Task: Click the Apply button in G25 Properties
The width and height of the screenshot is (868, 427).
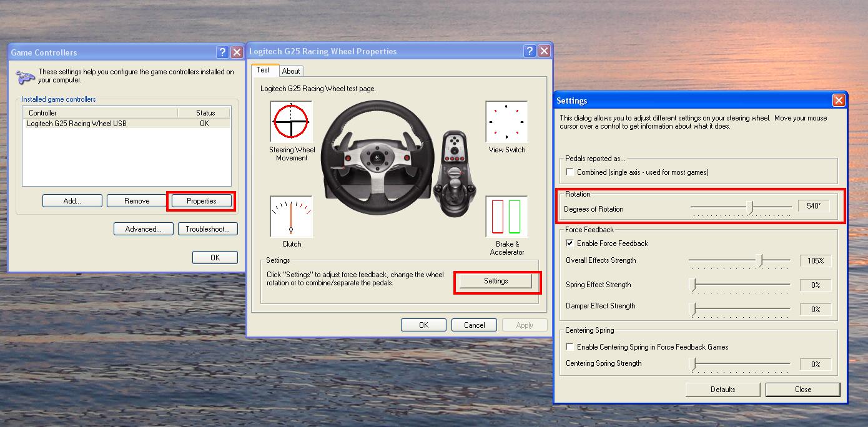Action: 525,325
